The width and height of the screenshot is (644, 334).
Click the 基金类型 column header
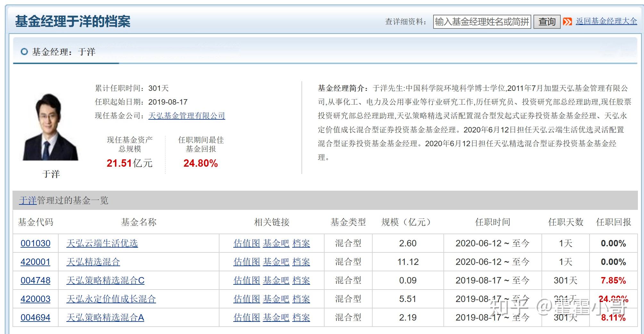[x=348, y=222]
